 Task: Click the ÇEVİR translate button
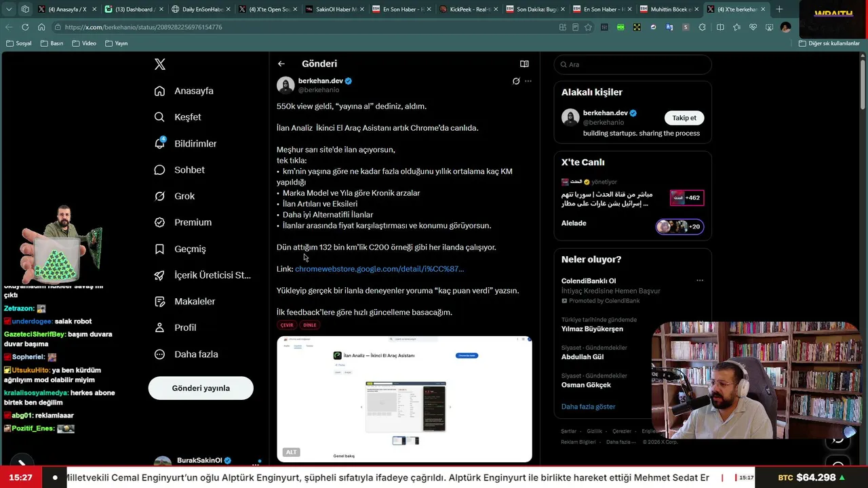pyautogui.click(x=287, y=325)
